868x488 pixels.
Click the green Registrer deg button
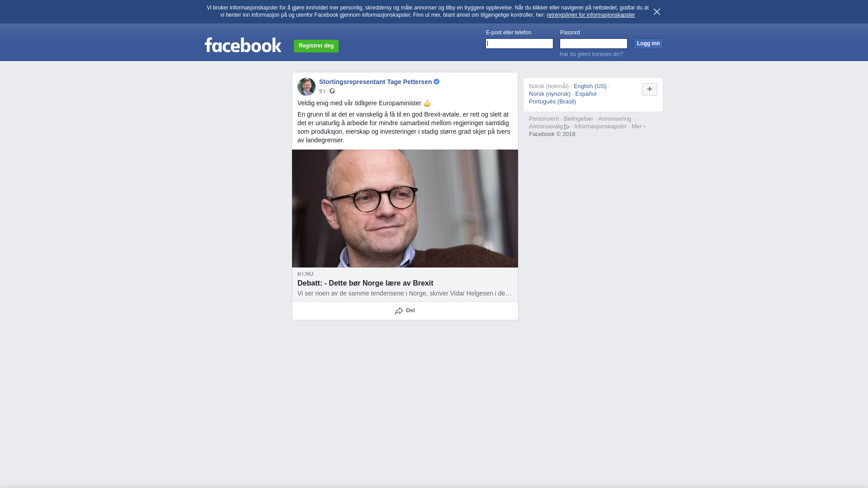click(x=316, y=46)
